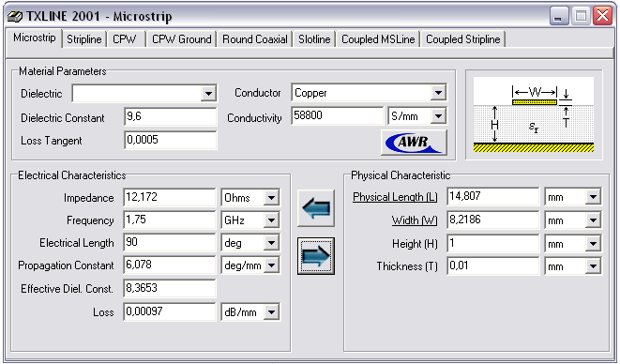The width and height of the screenshot is (620, 364).
Task: Click the Width field 8,2186
Action: point(493,220)
